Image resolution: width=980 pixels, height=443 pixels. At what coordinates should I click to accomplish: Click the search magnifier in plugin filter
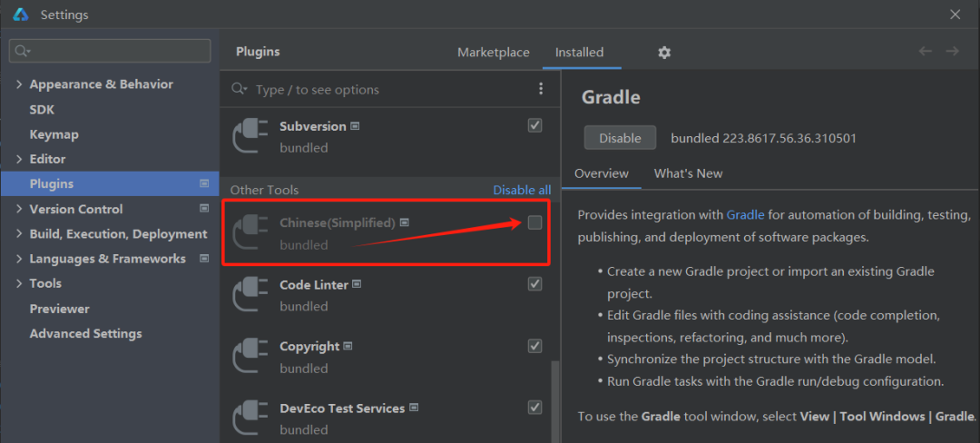239,89
